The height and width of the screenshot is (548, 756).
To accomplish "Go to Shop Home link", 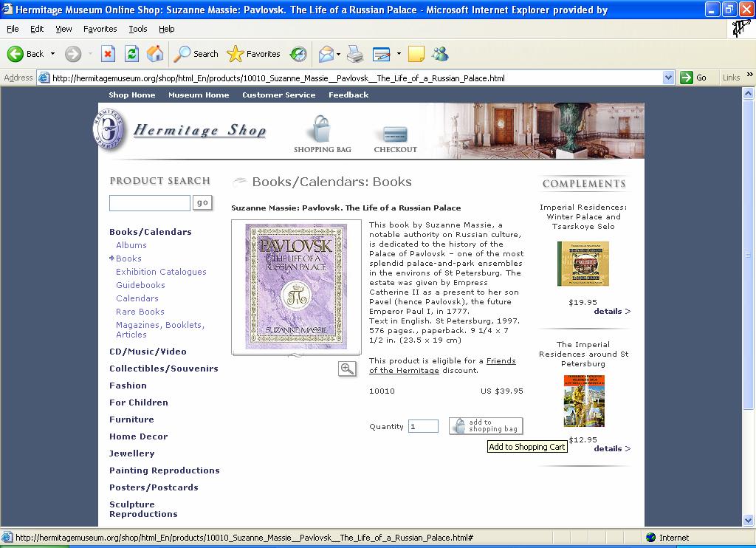I will pos(131,95).
